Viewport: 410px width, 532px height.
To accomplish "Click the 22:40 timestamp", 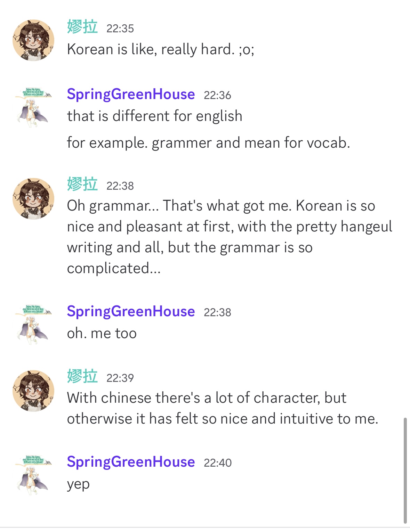I will (x=218, y=463).
